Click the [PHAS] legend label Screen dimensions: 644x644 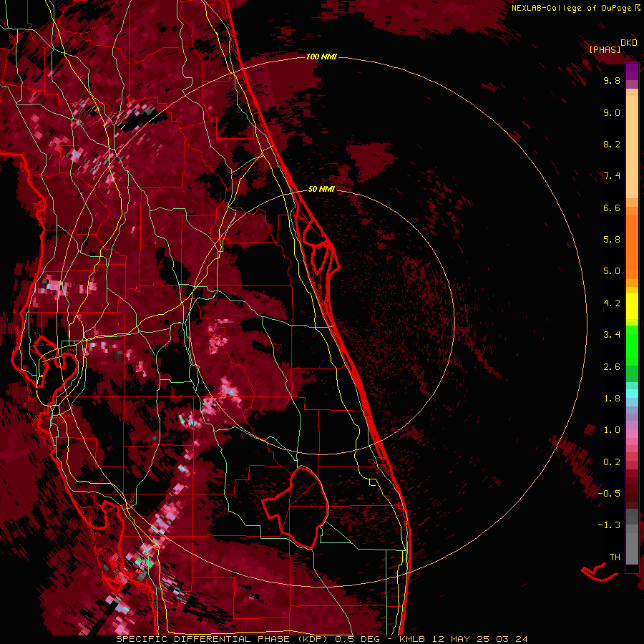tap(605, 49)
